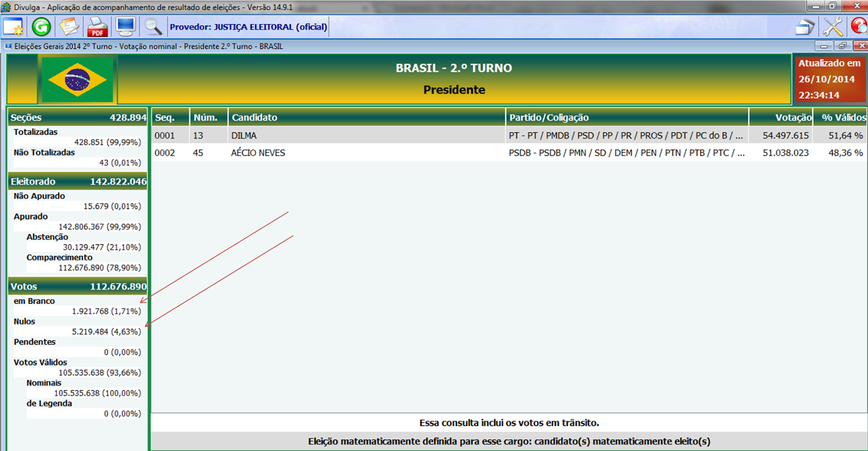Click Abstenção value 30.129.477 (21,10%)
The image size is (868, 451).
102,247
